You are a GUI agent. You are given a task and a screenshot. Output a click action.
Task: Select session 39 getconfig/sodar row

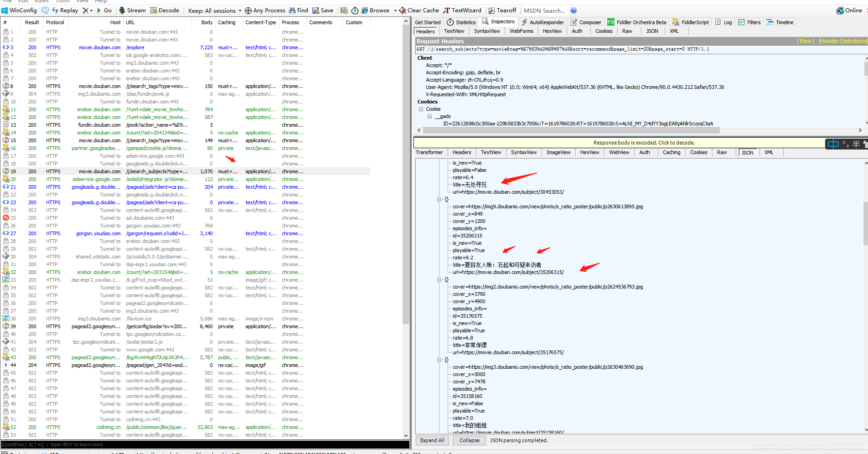point(186,327)
